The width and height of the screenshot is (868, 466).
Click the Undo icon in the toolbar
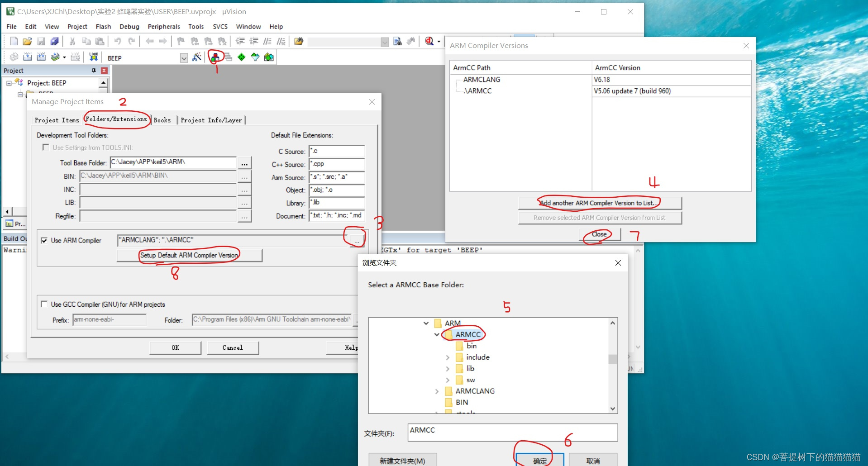pyautogui.click(x=118, y=41)
